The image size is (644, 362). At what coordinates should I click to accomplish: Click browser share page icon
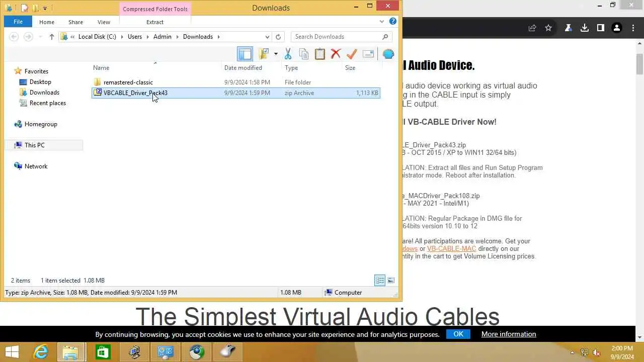click(532, 28)
